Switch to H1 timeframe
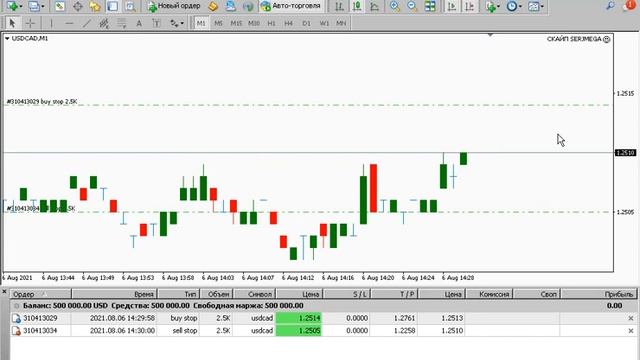This screenshot has height=360, width=640. (x=271, y=23)
